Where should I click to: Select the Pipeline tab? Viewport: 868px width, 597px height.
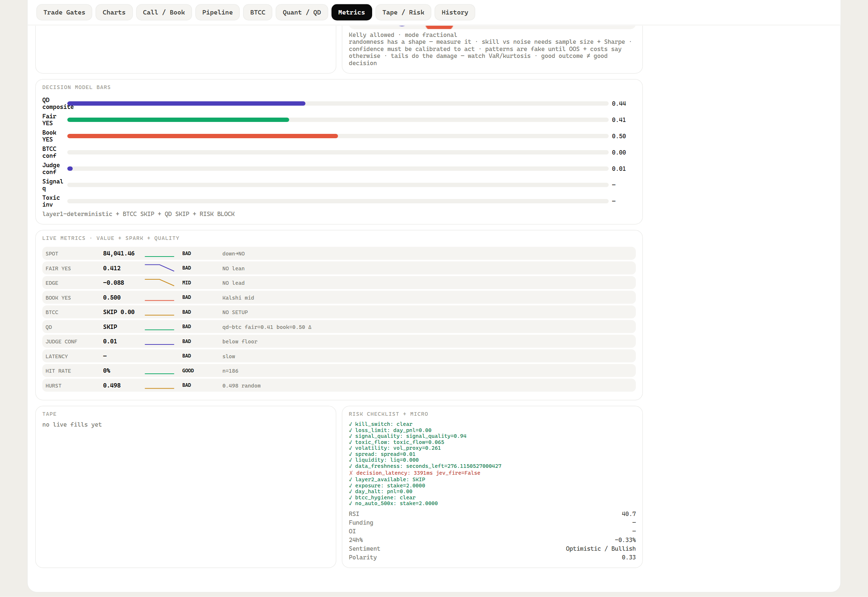point(217,12)
